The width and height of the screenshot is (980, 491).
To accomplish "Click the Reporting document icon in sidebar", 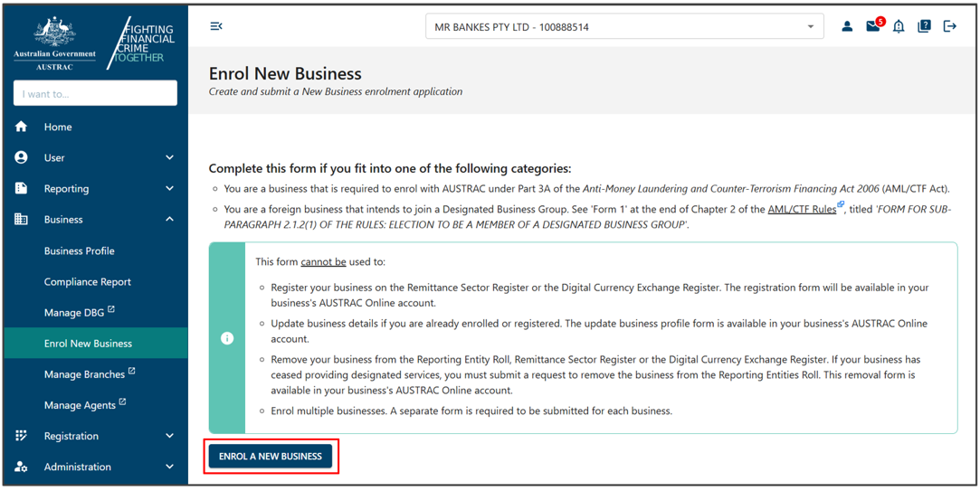I will [21, 188].
